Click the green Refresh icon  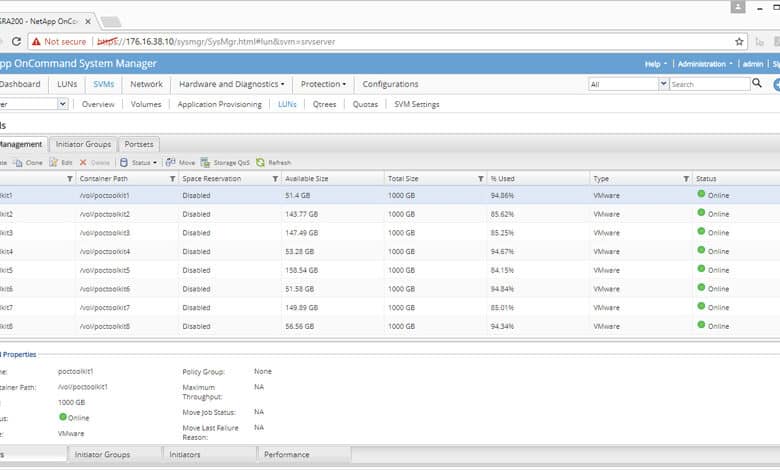click(x=260, y=163)
